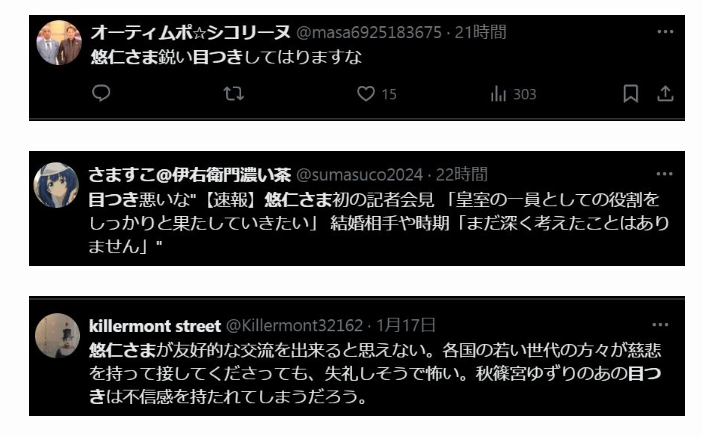Screen dimensions: 702x436
Task: Open the @sumasuco2024 handle link
Action: (360, 175)
